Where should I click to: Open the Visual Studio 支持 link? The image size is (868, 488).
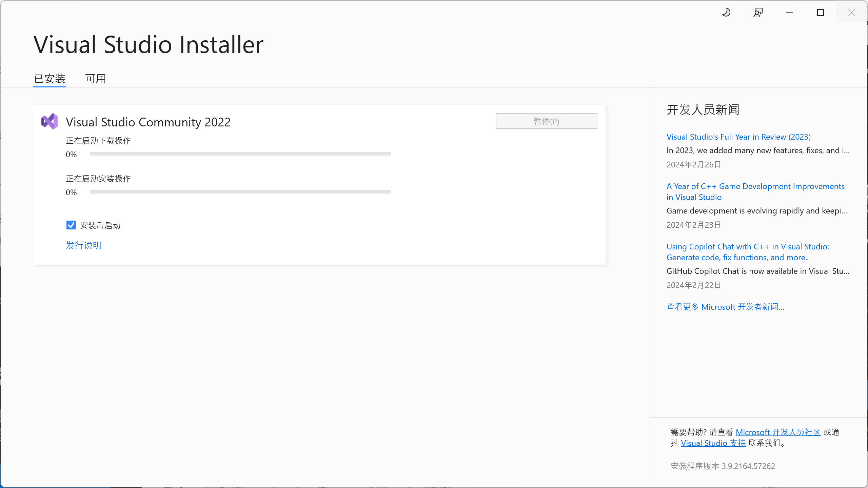[713, 443]
